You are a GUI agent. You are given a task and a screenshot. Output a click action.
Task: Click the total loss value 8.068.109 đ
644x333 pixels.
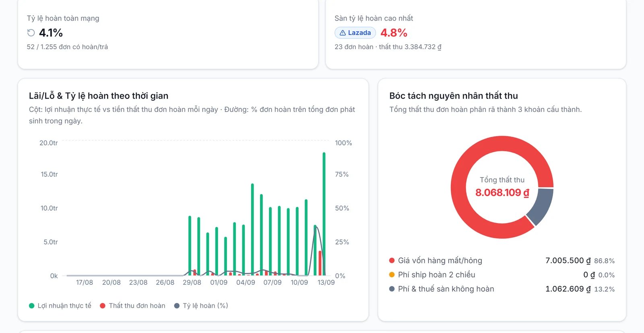(502, 192)
